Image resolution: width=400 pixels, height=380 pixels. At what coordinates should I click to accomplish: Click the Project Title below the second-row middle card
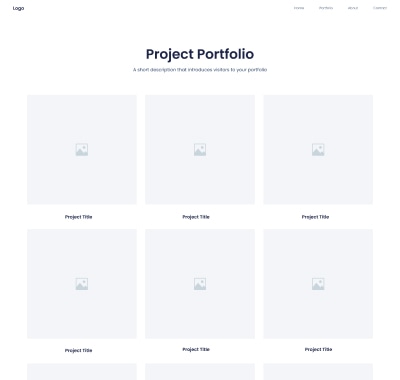[196, 349]
